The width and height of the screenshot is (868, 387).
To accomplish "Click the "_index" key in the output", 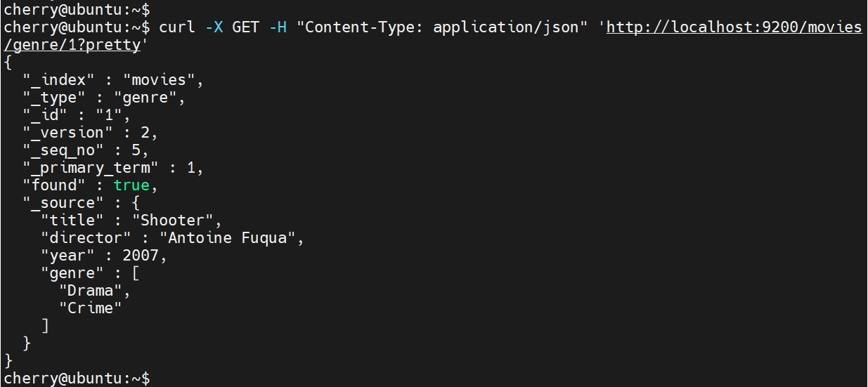I will click(x=58, y=80).
